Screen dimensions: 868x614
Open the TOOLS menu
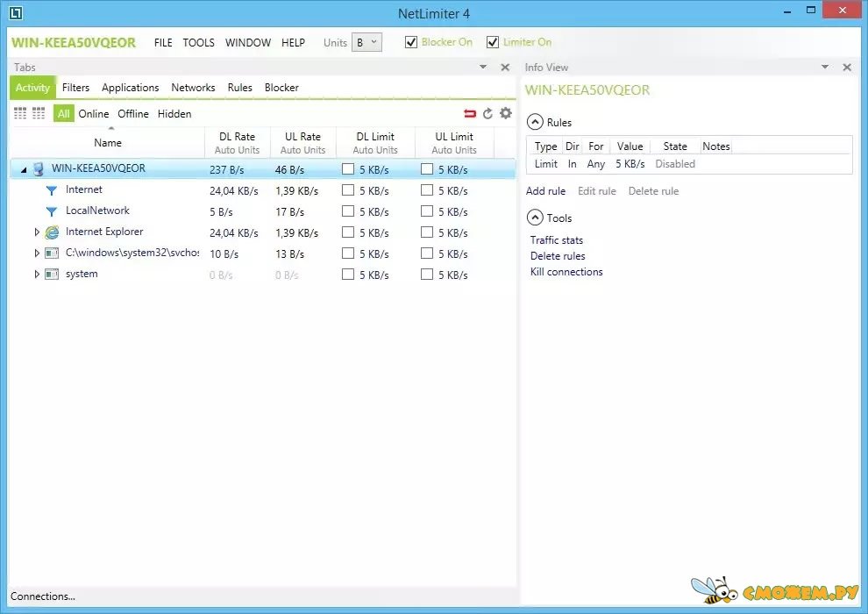198,42
